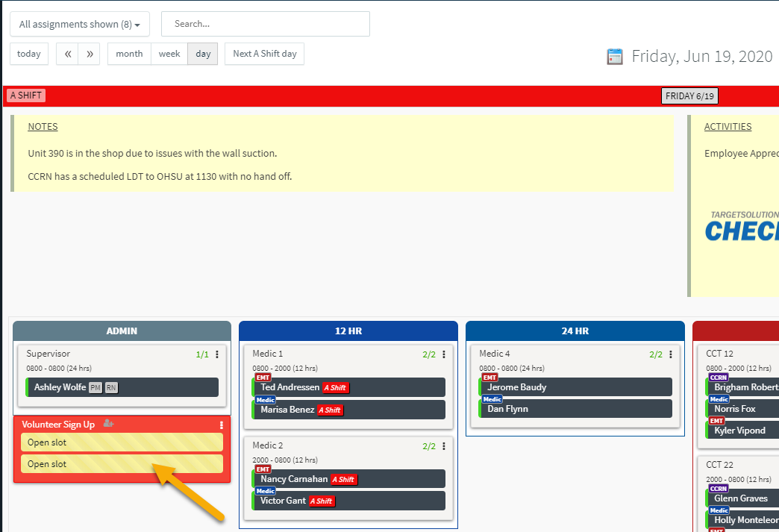Click the EMT tag above Kyler Vipond
The height and width of the screenshot is (532, 779).
[x=716, y=421]
